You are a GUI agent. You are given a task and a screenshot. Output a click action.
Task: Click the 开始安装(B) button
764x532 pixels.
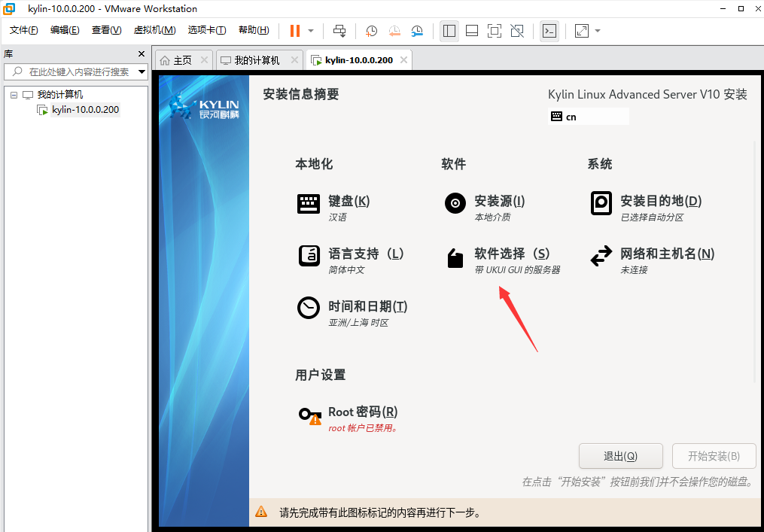click(x=714, y=456)
